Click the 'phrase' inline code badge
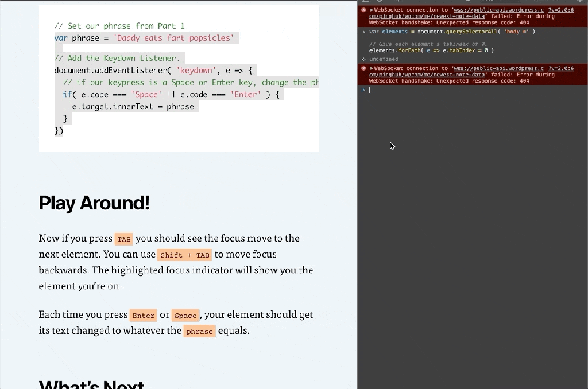 pos(199,332)
